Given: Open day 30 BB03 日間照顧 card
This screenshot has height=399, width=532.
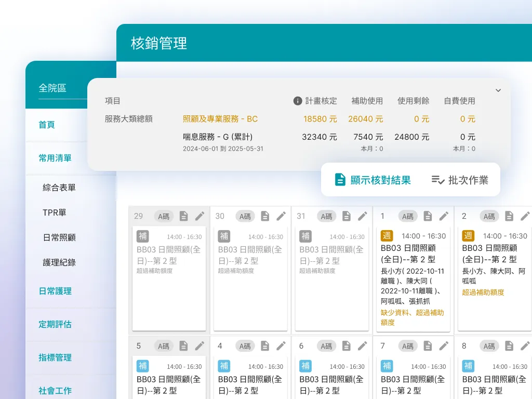Looking at the screenshot, I should [250, 278].
